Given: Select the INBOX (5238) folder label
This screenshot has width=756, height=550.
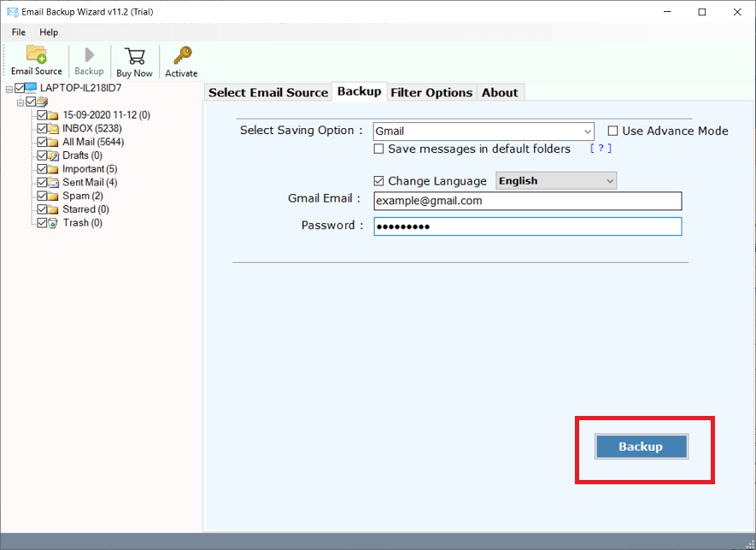Looking at the screenshot, I should coord(92,129).
